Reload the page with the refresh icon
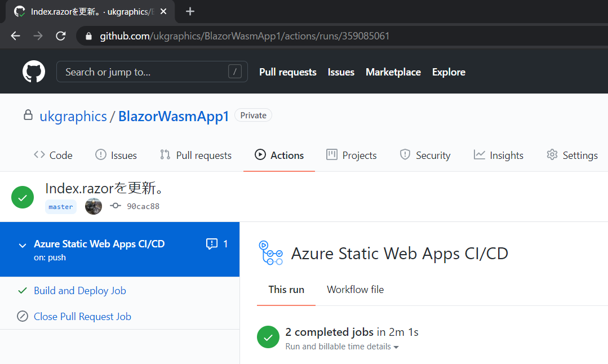This screenshot has height=364, width=608. coord(61,36)
